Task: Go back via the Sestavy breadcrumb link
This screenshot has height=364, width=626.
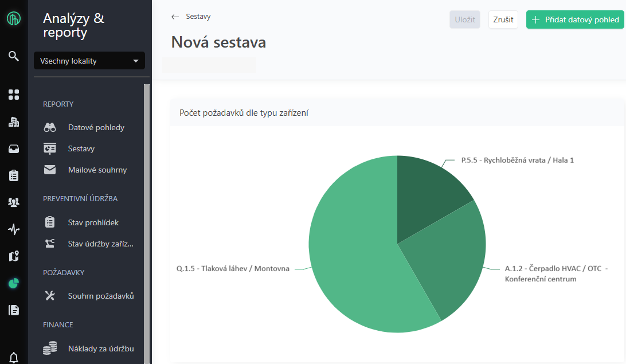Action: (x=198, y=17)
